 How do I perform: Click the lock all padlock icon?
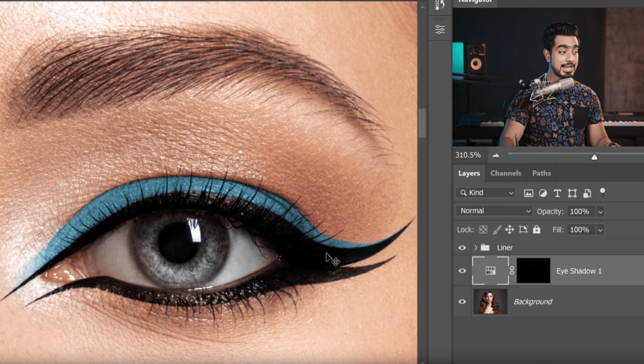[x=536, y=230]
